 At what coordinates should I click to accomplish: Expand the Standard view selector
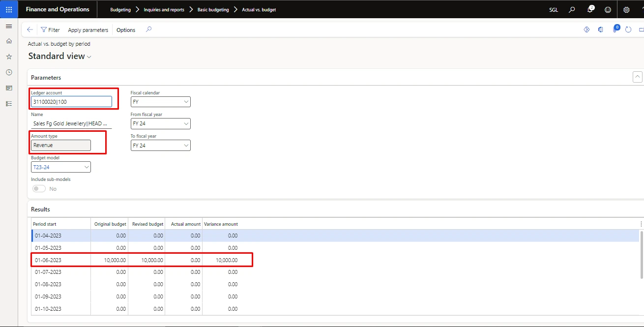(60, 56)
